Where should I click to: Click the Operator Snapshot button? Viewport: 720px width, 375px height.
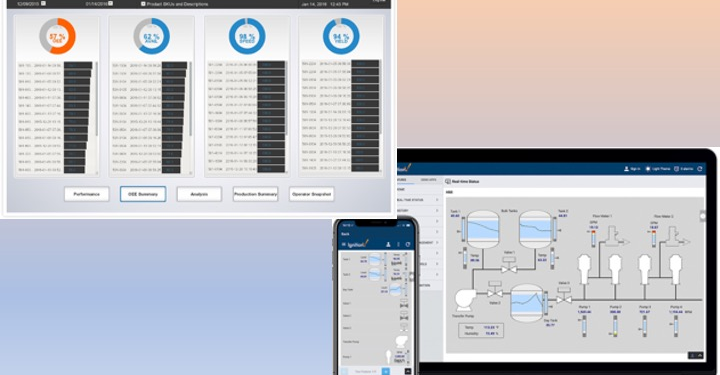tap(311, 194)
